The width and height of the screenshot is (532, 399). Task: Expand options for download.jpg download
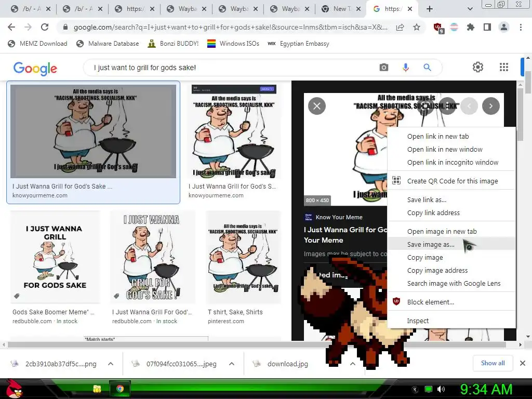coord(353,364)
